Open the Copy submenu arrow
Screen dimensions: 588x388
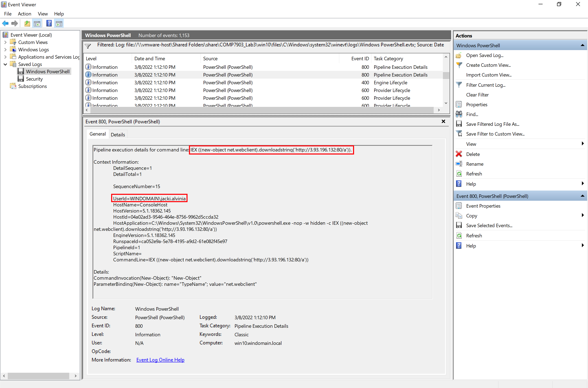[x=583, y=215]
